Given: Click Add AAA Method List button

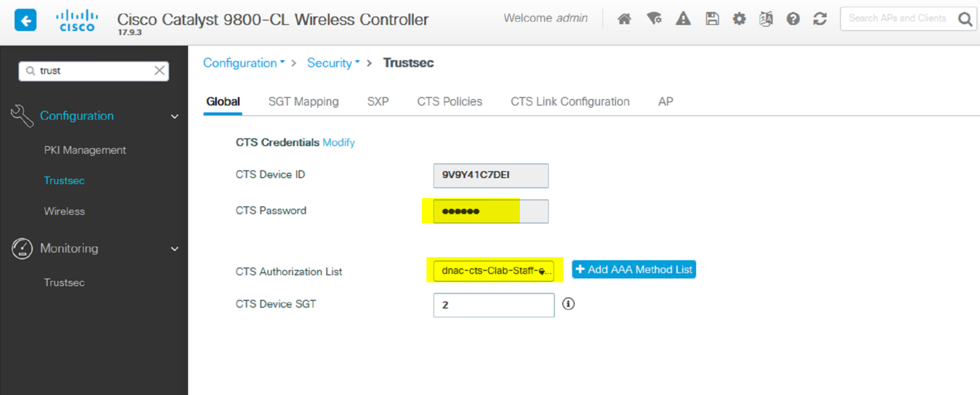Looking at the screenshot, I should click(x=634, y=269).
